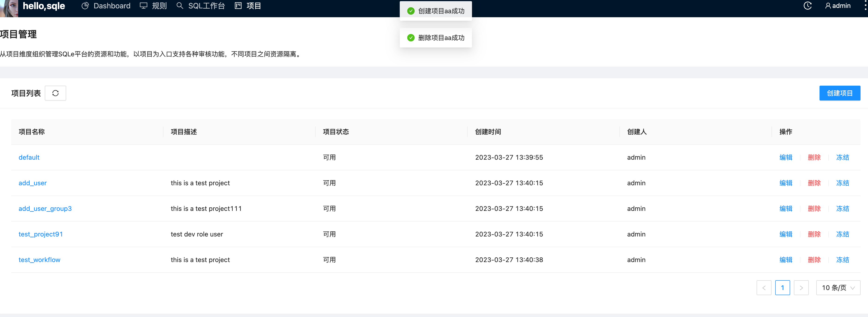Open the default project link

pos(29,157)
